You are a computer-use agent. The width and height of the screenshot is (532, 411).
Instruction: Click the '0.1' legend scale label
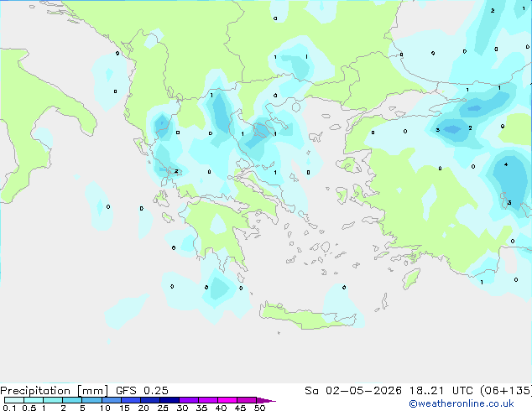point(9,408)
